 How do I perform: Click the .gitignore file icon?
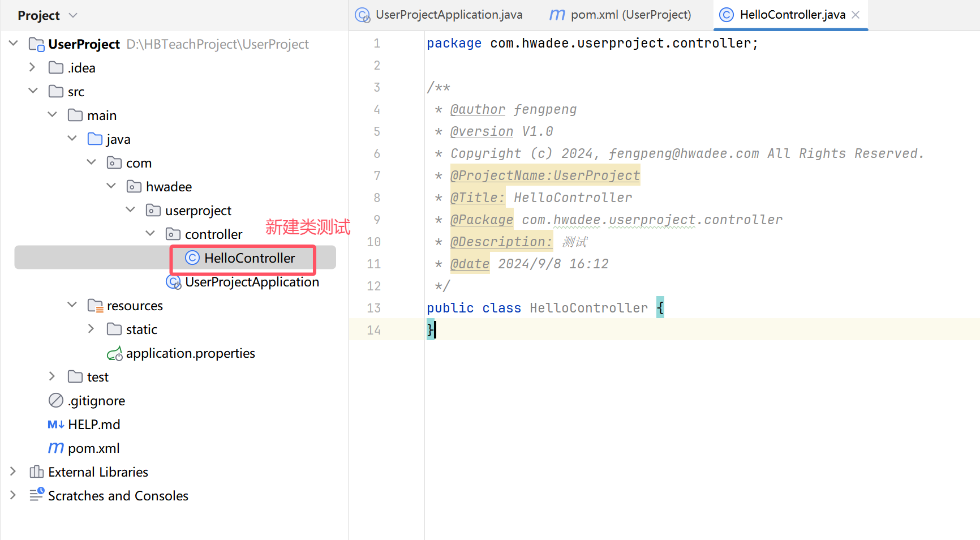pyautogui.click(x=56, y=400)
